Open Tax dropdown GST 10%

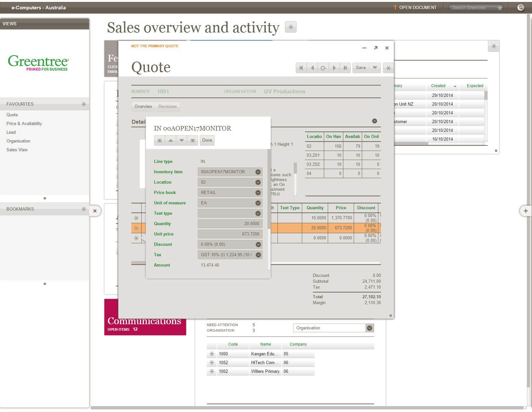click(258, 255)
